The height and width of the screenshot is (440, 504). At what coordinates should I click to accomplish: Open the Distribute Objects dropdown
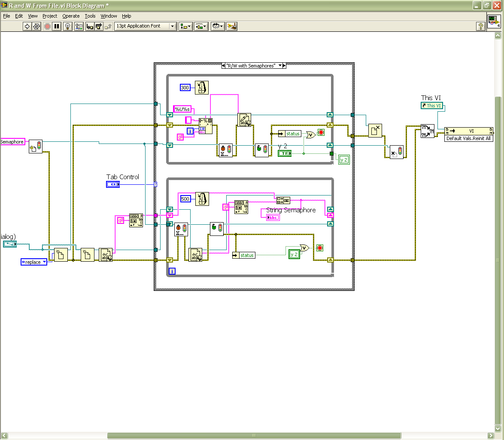(201, 26)
